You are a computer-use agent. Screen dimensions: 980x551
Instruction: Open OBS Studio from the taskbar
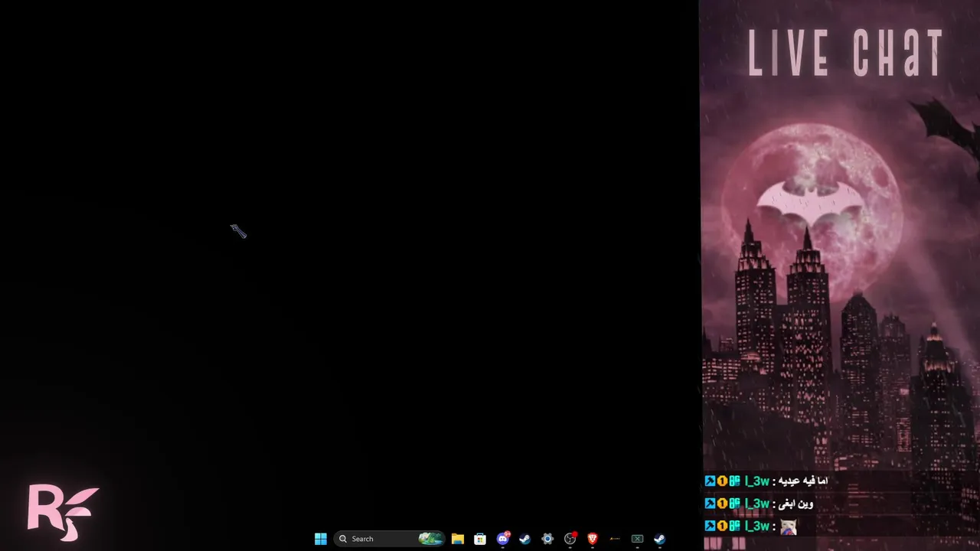570,539
